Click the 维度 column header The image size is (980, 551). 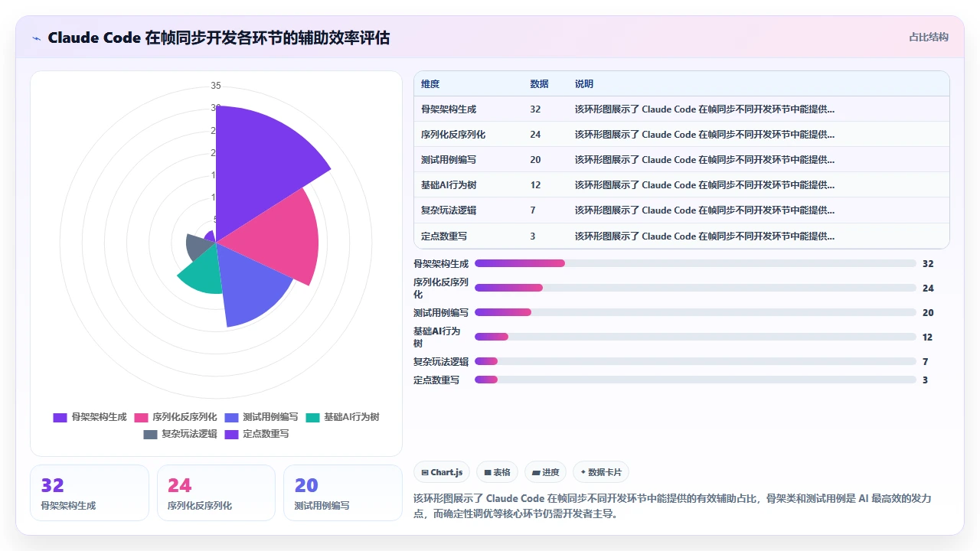[x=430, y=84]
